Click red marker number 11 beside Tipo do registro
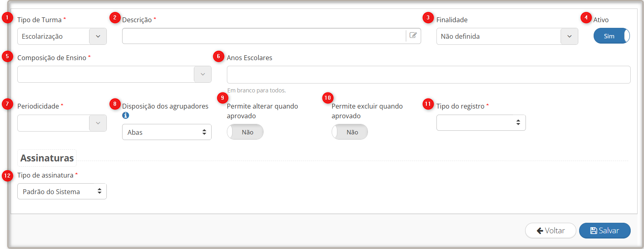Viewport: 644px width, 249px height. click(x=428, y=104)
